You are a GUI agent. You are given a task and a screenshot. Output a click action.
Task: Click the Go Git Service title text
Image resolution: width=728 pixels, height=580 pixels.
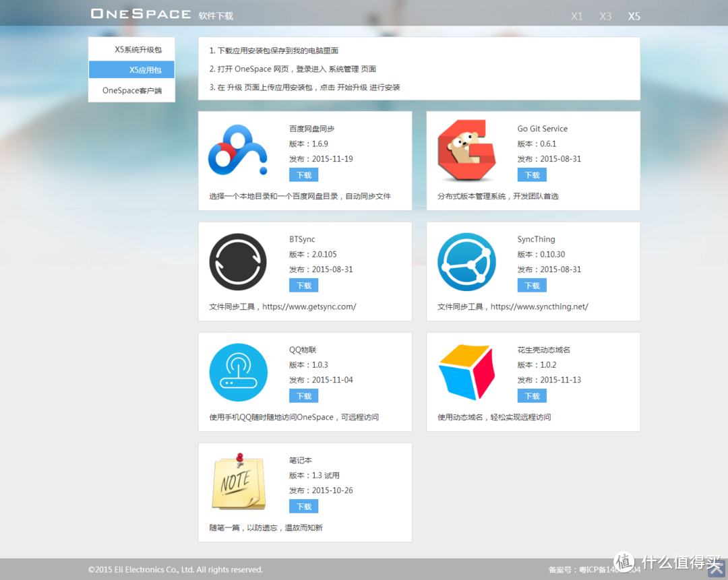click(x=542, y=129)
